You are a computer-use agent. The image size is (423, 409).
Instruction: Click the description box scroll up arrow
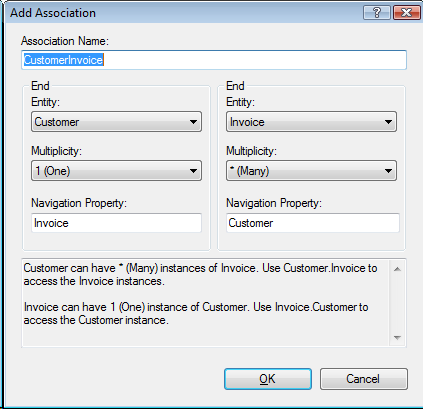coord(397,269)
